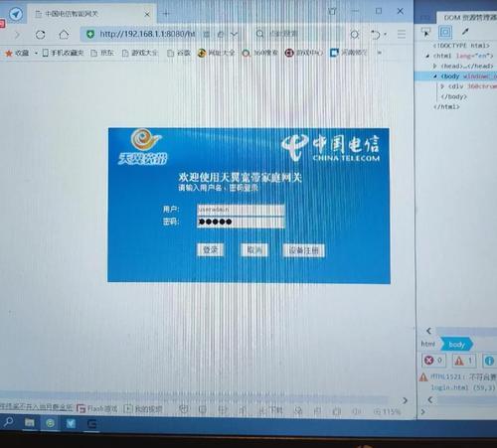
Task: Click the 天翼宽带 logo
Action: [x=143, y=147]
